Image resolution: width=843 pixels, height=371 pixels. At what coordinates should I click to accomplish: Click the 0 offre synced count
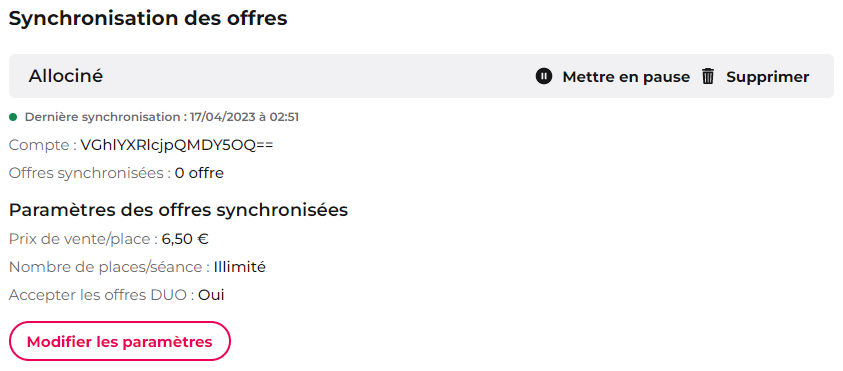coord(199,173)
